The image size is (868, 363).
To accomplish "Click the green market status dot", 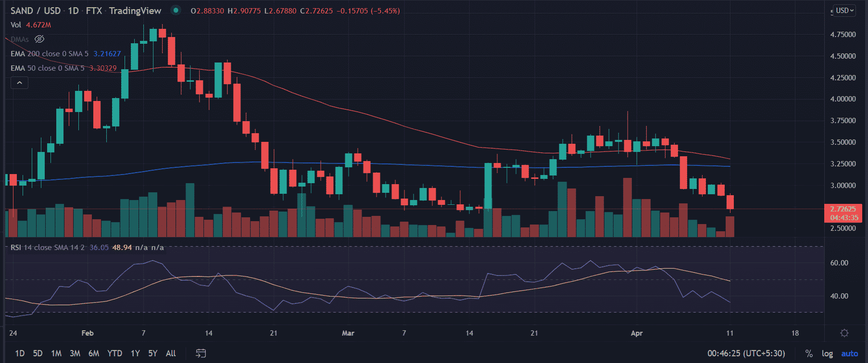I will coord(176,11).
